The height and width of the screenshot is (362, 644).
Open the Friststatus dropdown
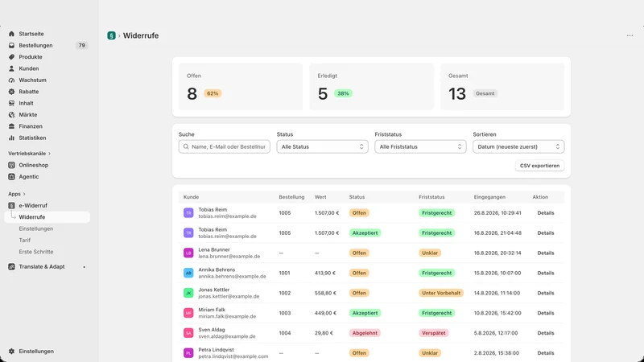[x=420, y=146]
